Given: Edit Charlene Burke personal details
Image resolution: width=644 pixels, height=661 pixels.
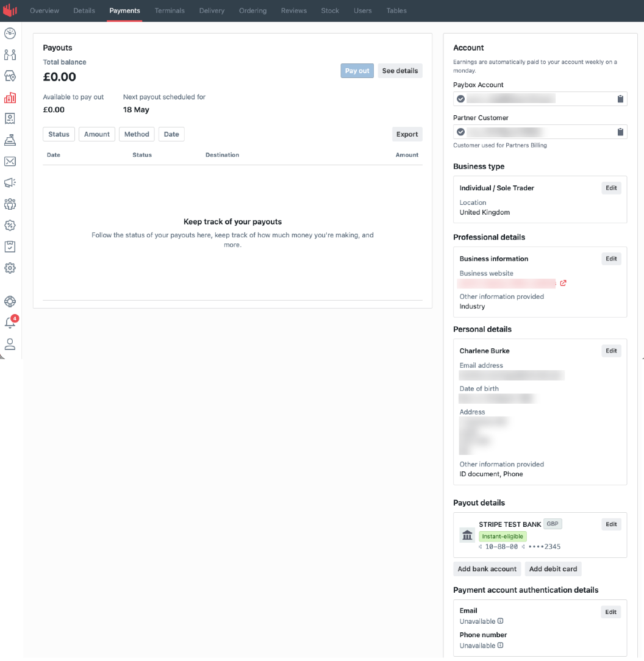Looking at the screenshot, I should [611, 351].
